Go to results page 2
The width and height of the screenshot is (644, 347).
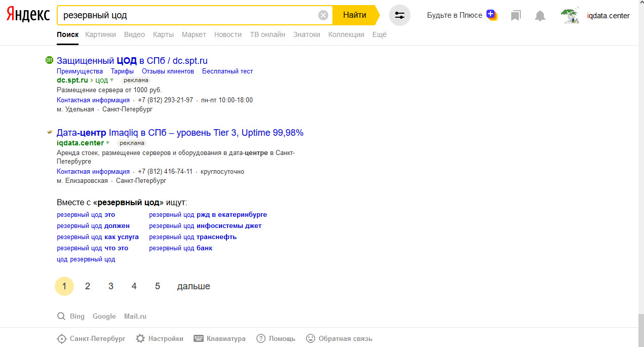[88, 286]
